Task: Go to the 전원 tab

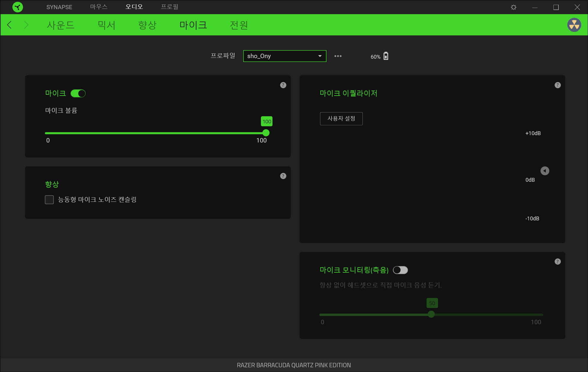Action: point(239,25)
